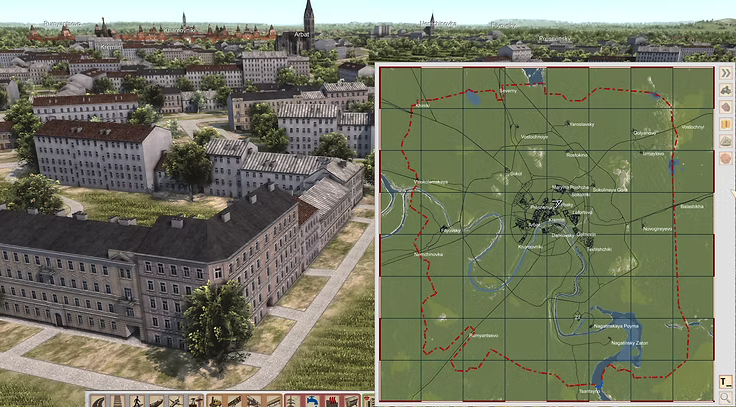Open the road construction menu
The image size is (736, 407).
point(98,401)
